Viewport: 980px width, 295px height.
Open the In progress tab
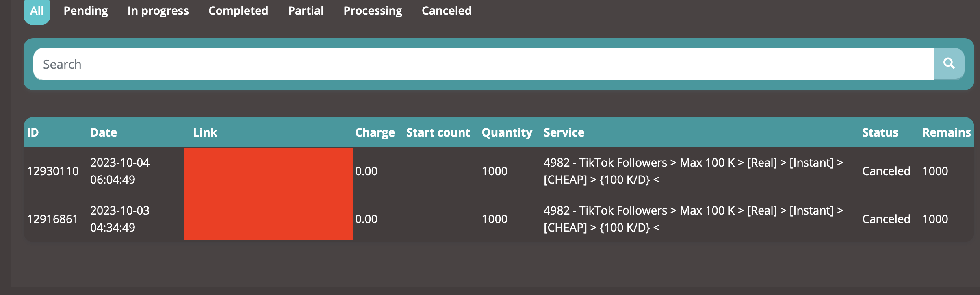pos(158,11)
